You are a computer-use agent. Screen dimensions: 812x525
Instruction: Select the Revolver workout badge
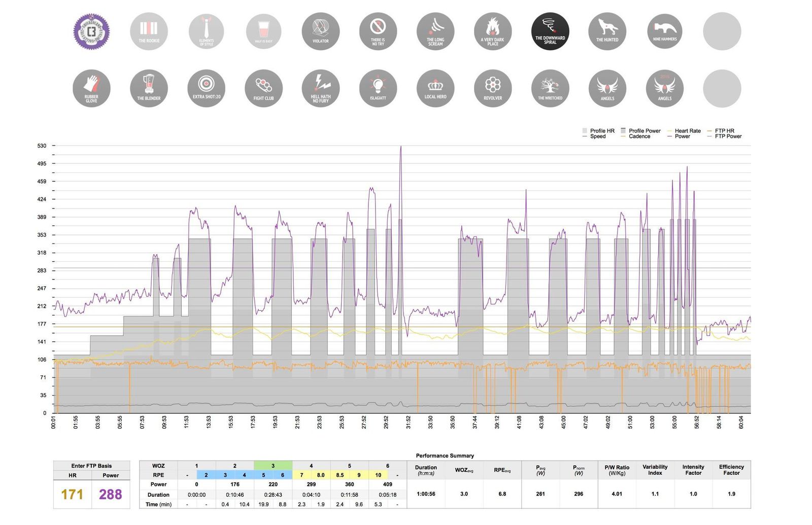click(492, 88)
